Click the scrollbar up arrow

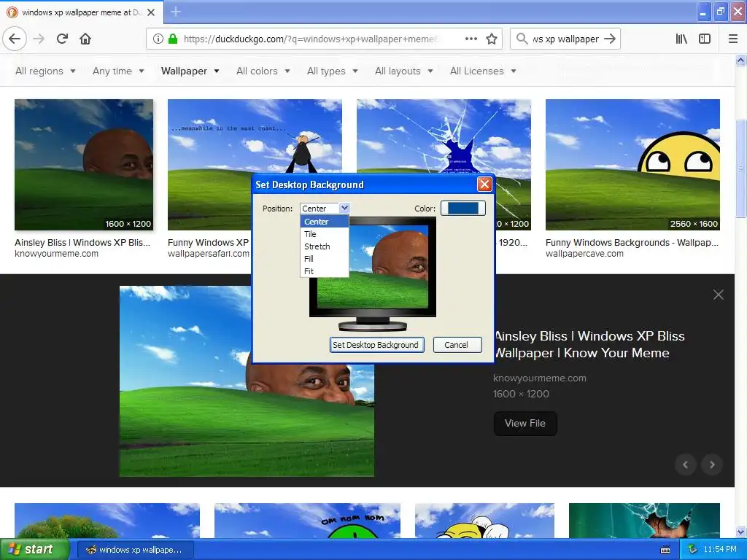tap(740, 60)
